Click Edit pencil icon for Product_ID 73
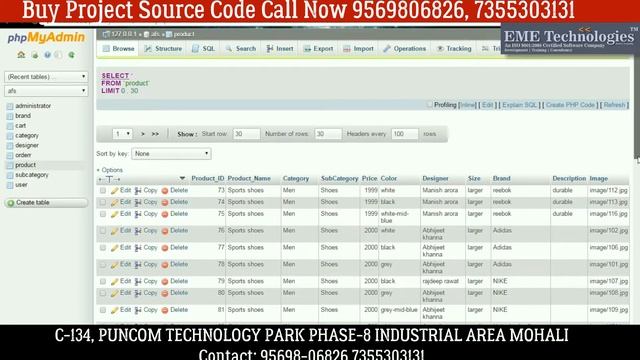 tap(115, 191)
